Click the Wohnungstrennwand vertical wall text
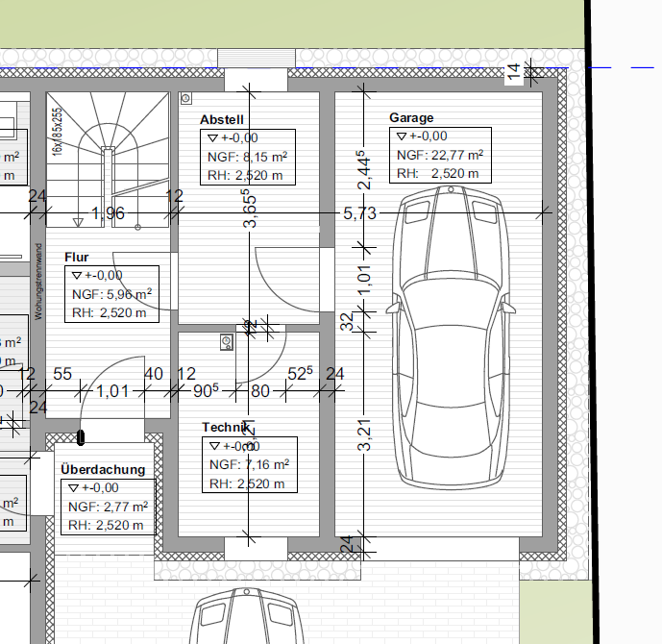This screenshot has height=644, width=662. point(39,281)
